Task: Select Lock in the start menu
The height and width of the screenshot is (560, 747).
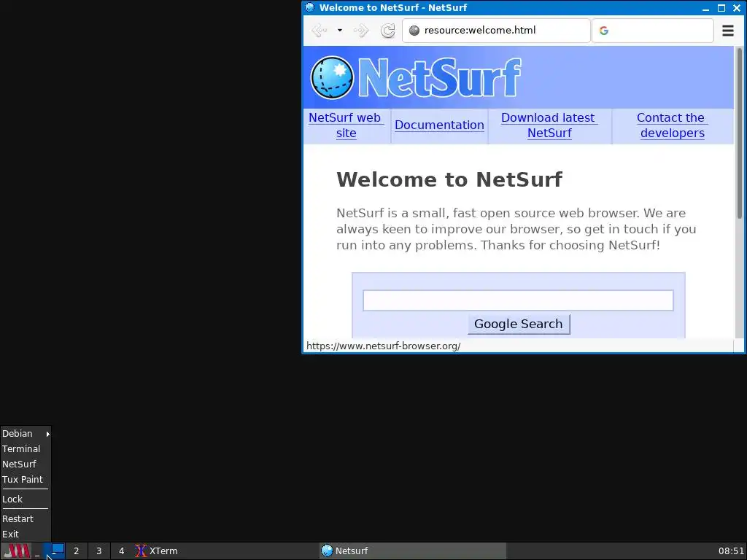Action: 26,499
